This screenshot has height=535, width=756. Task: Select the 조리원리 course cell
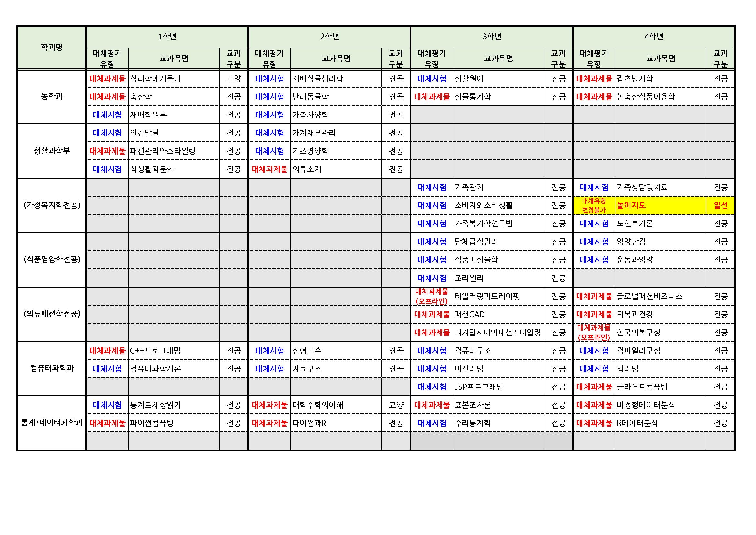coord(498,278)
